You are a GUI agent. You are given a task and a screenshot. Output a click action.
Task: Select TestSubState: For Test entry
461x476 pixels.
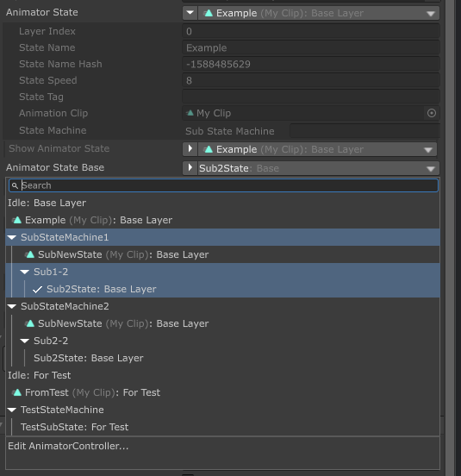click(x=222, y=427)
